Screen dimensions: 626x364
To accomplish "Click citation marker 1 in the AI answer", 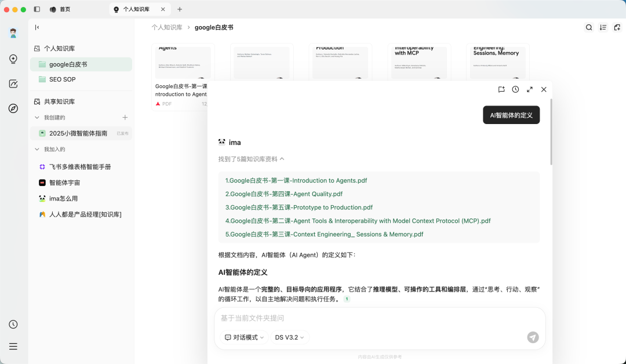I will coord(347,299).
